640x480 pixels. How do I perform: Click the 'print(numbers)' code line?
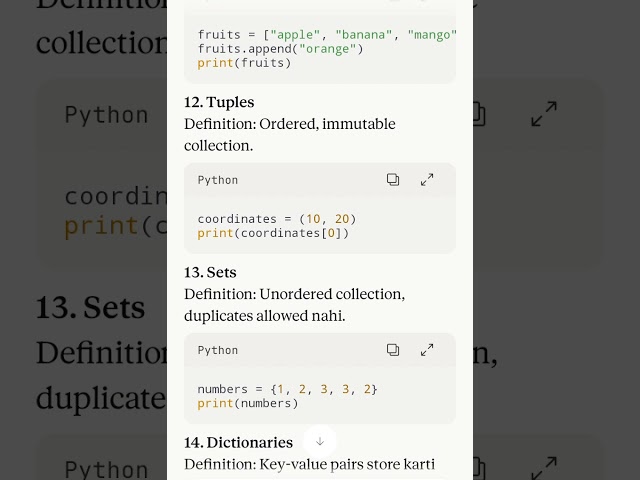(248, 403)
